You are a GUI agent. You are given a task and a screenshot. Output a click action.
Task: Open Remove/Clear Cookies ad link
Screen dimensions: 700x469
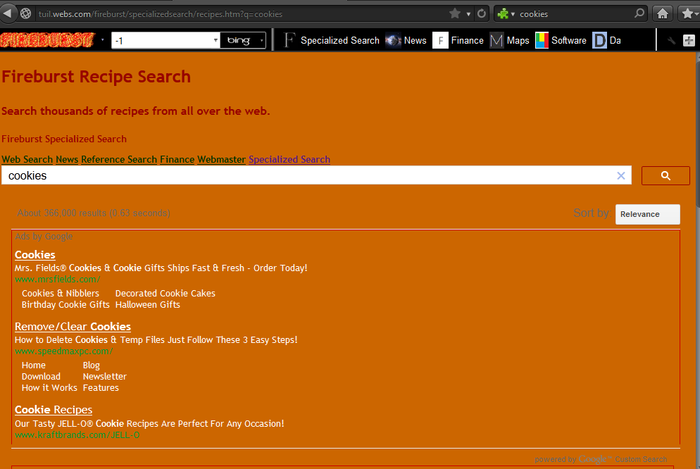73,327
